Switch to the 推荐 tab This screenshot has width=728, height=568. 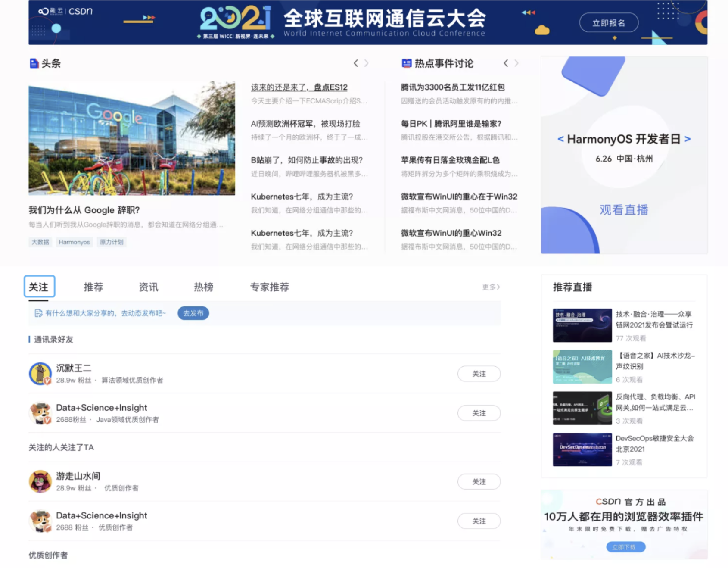93,287
